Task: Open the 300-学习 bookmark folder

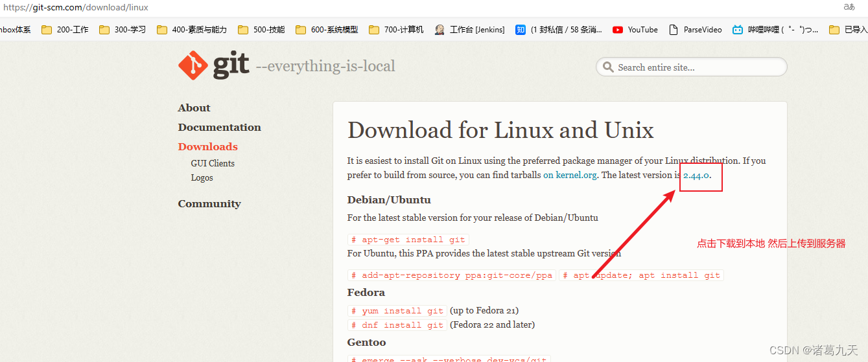Action: click(123, 29)
